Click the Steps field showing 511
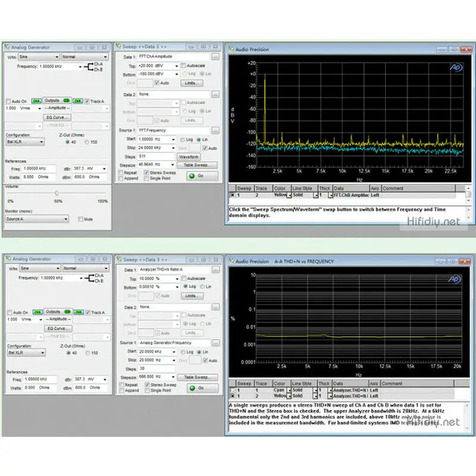This screenshot has width=476, height=476. pos(156,156)
